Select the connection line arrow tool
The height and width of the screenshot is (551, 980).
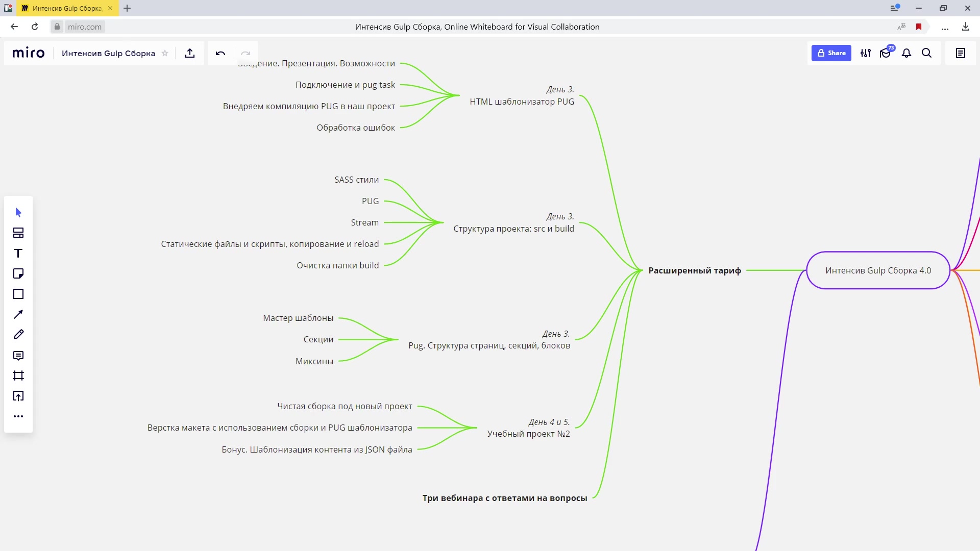18,314
